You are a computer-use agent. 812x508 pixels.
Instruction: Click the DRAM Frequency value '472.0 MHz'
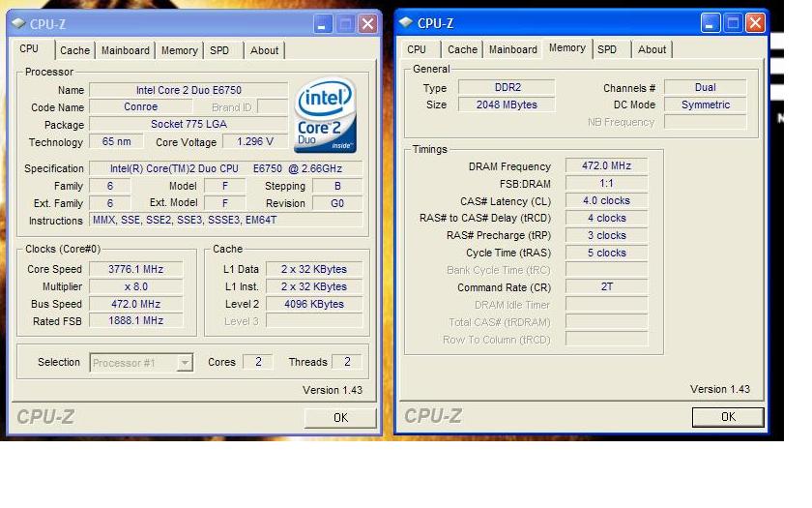(606, 165)
